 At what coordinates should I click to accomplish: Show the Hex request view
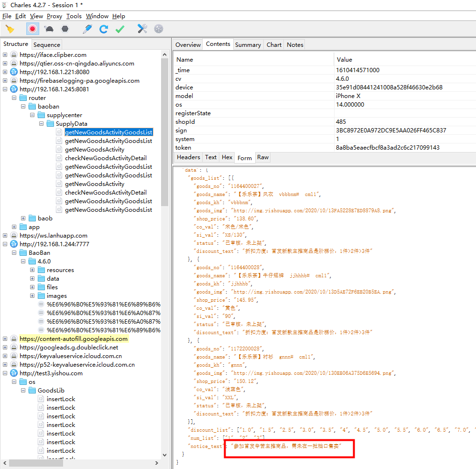coord(227,157)
